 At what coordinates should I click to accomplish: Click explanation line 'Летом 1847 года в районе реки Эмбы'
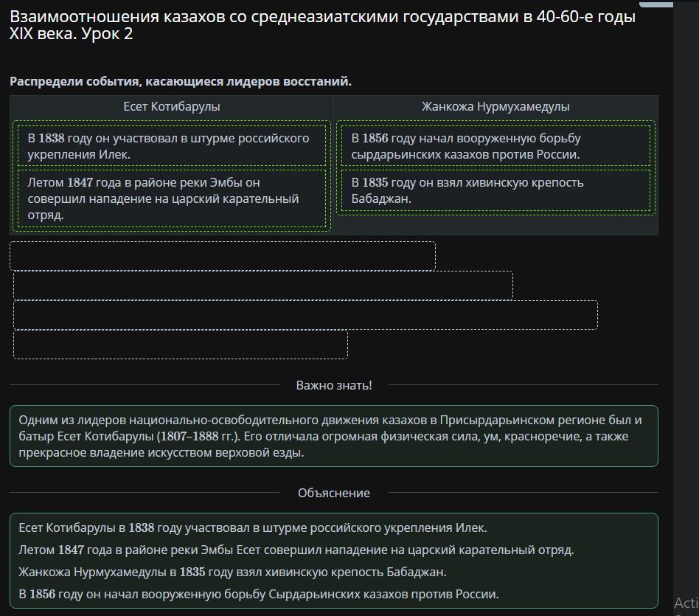pyautogui.click(x=296, y=550)
